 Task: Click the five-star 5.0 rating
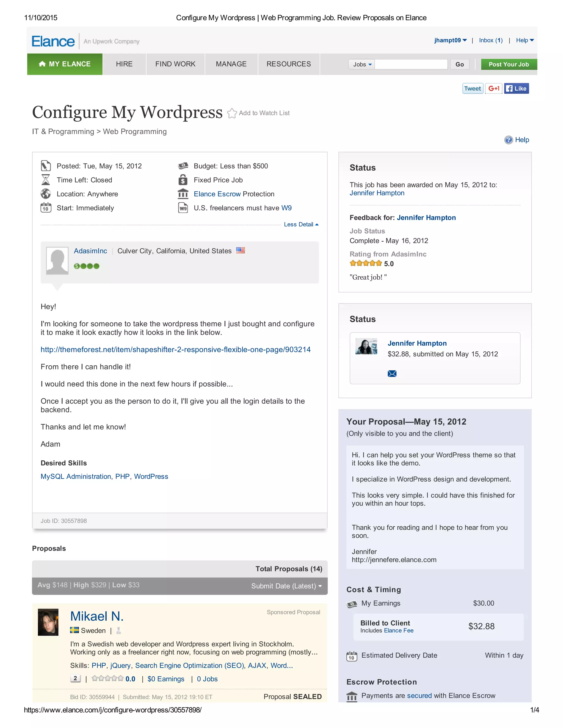(x=366, y=264)
